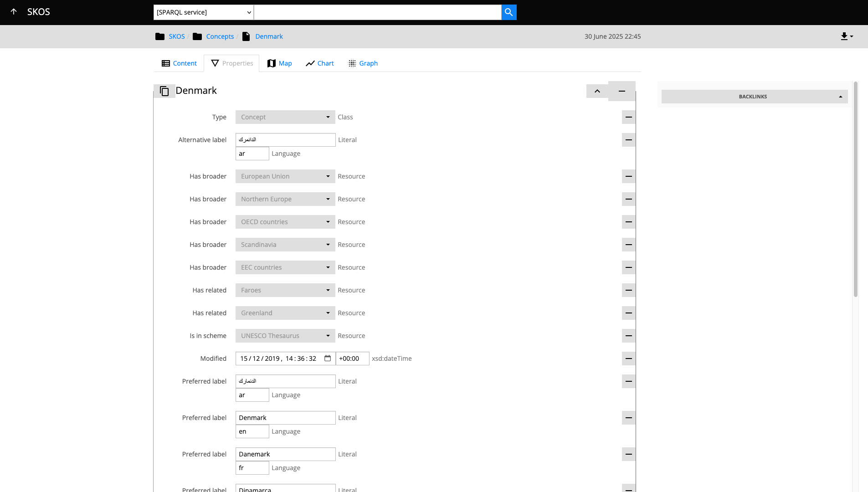The image size is (868, 492).
Task: Click the +00:00 timezone field
Action: click(x=353, y=359)
